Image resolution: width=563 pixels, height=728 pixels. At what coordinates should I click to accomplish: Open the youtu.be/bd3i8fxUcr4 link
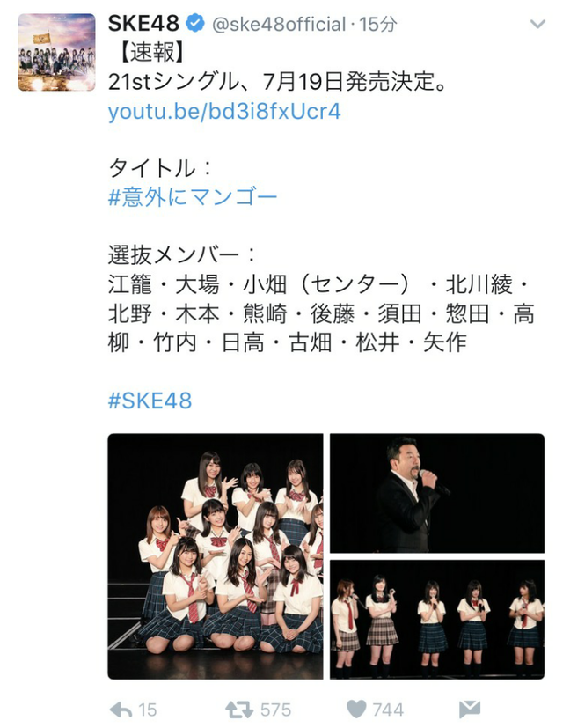[x=224, y=112]
